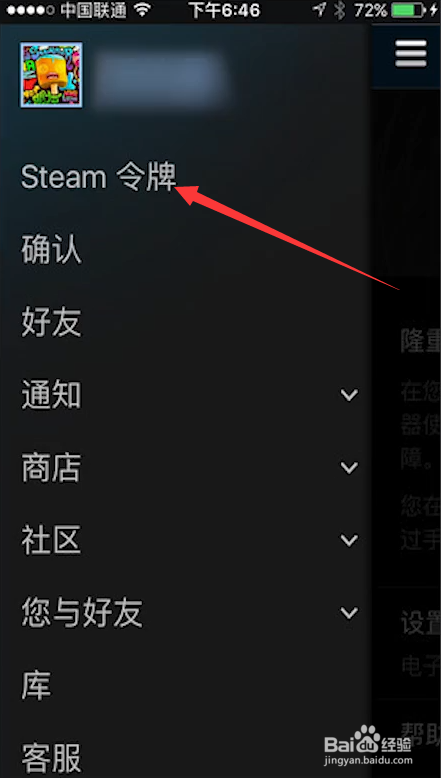Expand the 商店 chevron arrow
The height and width of the screenshot is (778, 441).
349,467
